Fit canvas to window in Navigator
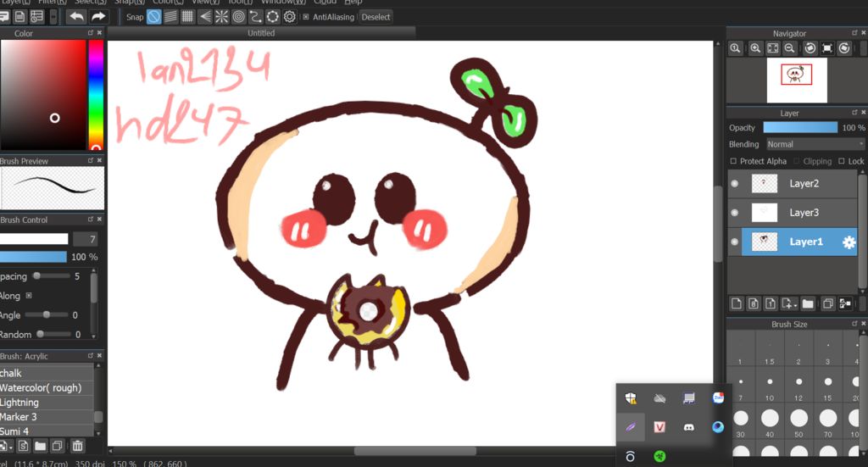 tap(772, 48)
